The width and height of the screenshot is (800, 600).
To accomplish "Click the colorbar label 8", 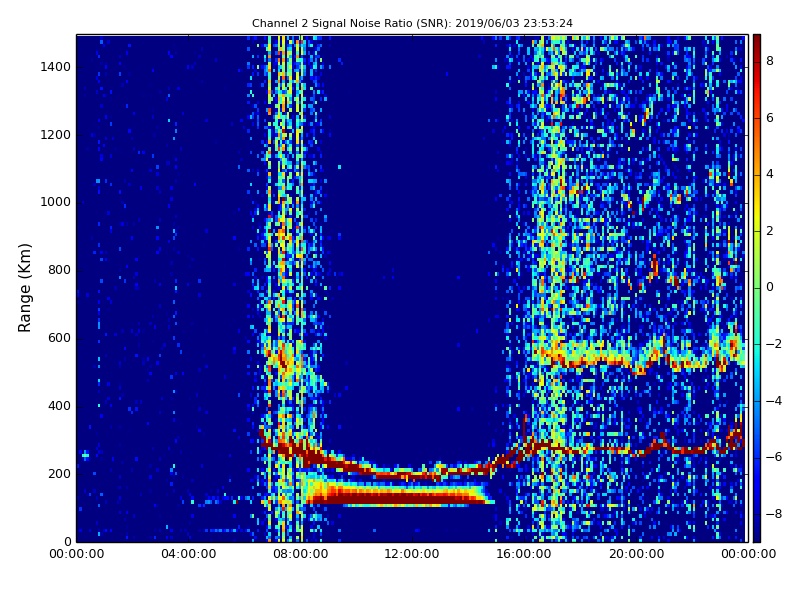I will click(770, 61).
